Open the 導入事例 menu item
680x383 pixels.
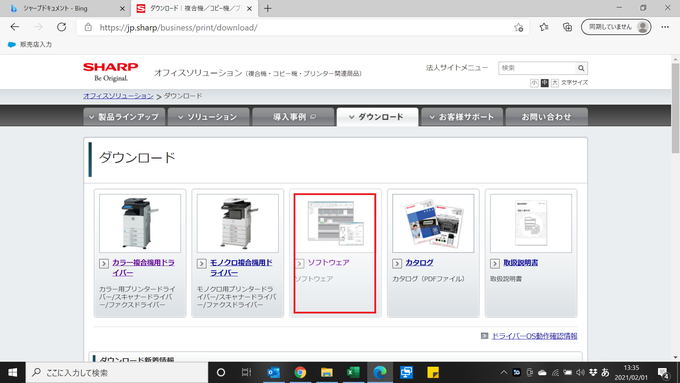294,117
